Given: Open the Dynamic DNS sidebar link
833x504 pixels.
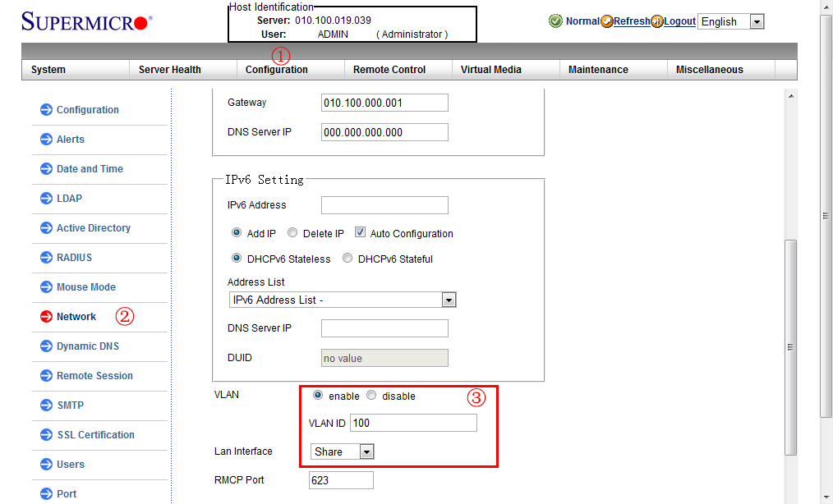Looking at the screenshot, I should pyautogui.click(x=88, y=346).
